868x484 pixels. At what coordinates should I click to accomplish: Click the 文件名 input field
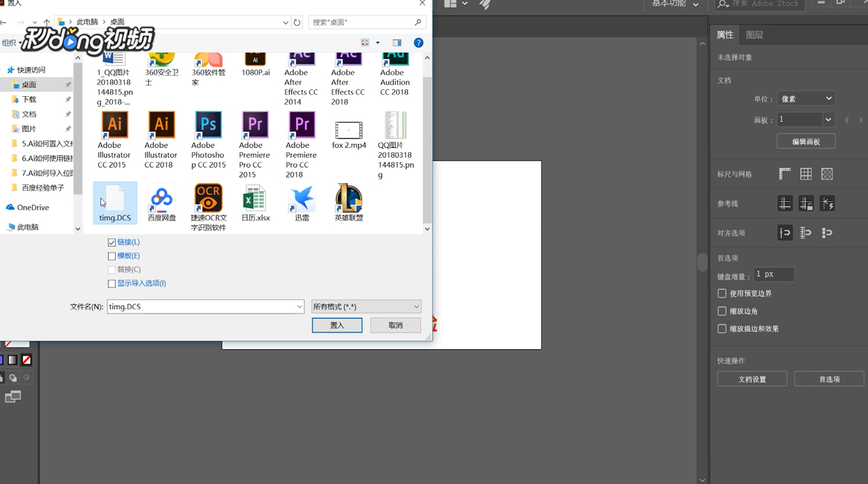201,307
